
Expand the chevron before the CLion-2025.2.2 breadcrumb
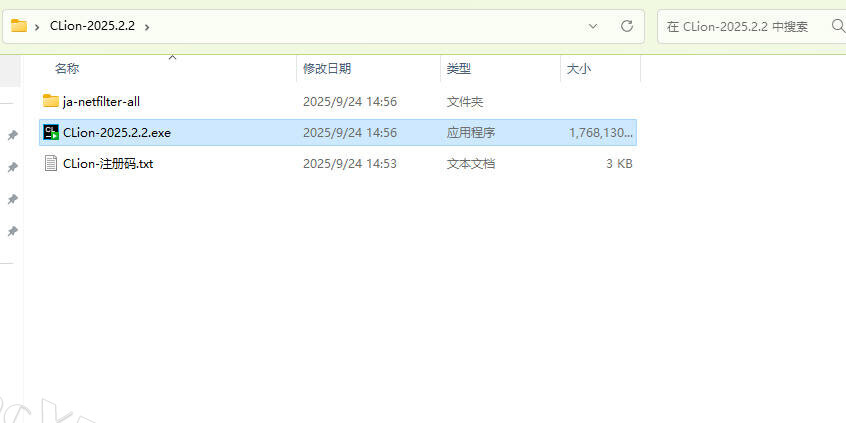(38, 26)
